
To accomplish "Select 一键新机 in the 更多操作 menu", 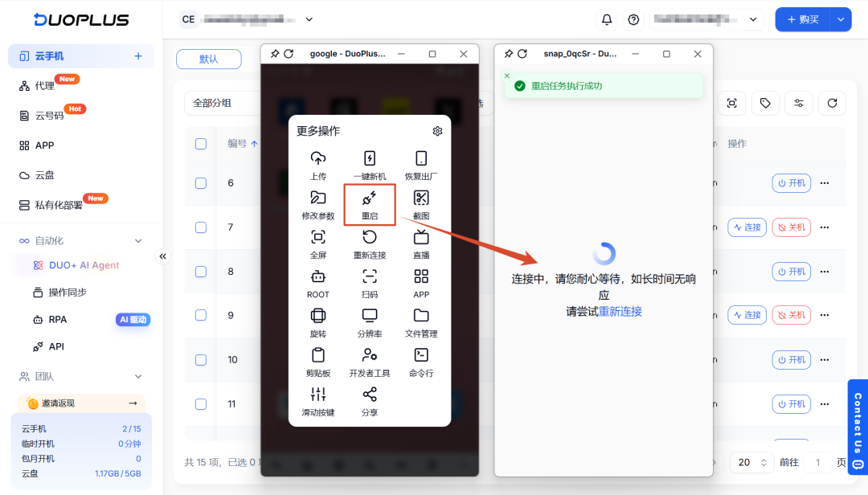I will 369,165.
